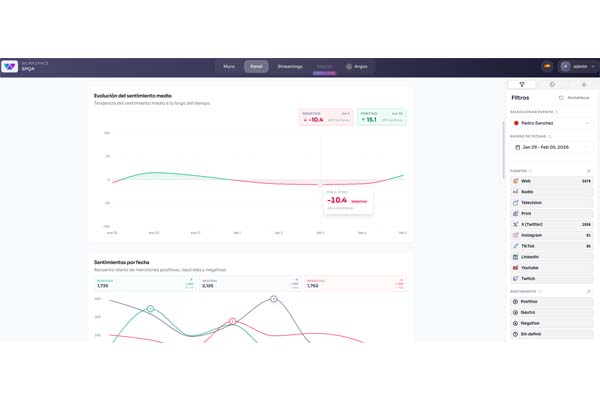Select the Instagram source icon

[516, 236]
